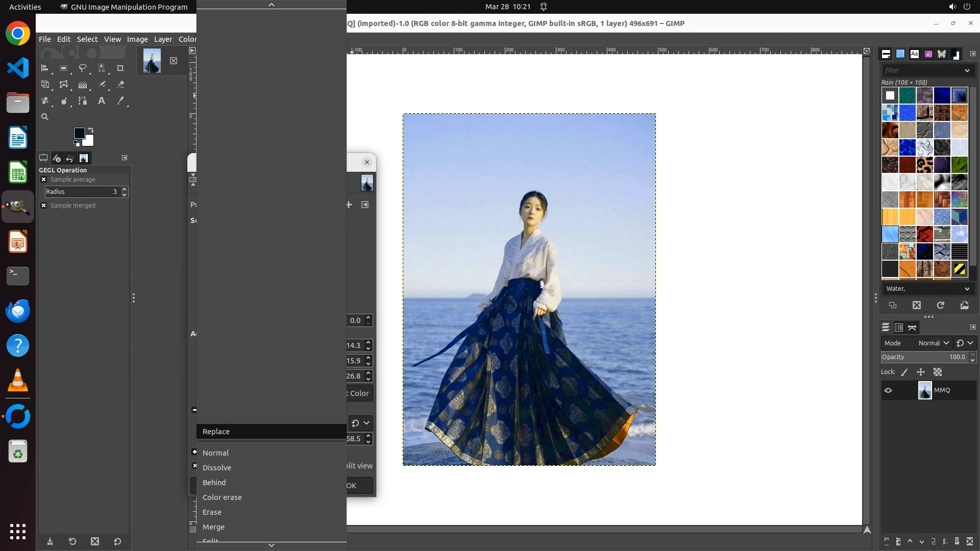Open the Select menu
This screenshot has width=980, height=551.
(x=87, y=39)
